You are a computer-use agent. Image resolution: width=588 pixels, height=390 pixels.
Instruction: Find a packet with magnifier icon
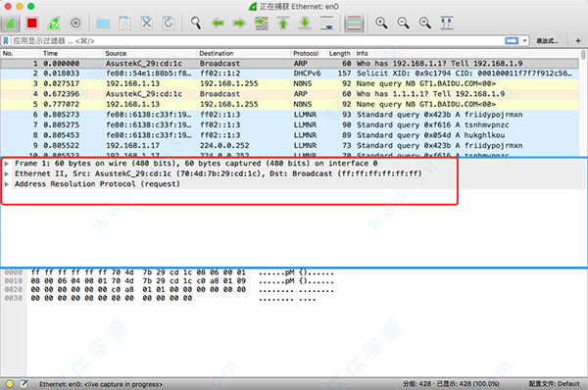[195, 24]
